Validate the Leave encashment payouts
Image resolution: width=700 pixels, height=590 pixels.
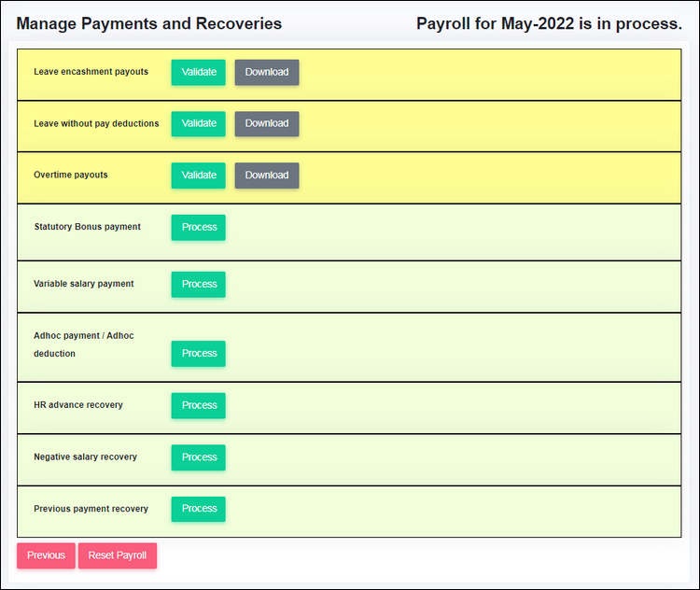point(198,72)
